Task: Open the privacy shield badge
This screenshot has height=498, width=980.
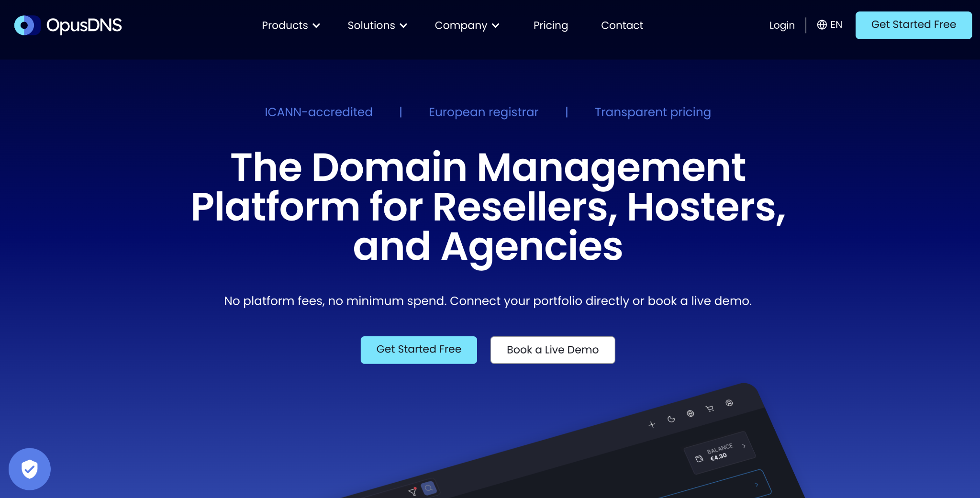Action: (x=30, y=469)
